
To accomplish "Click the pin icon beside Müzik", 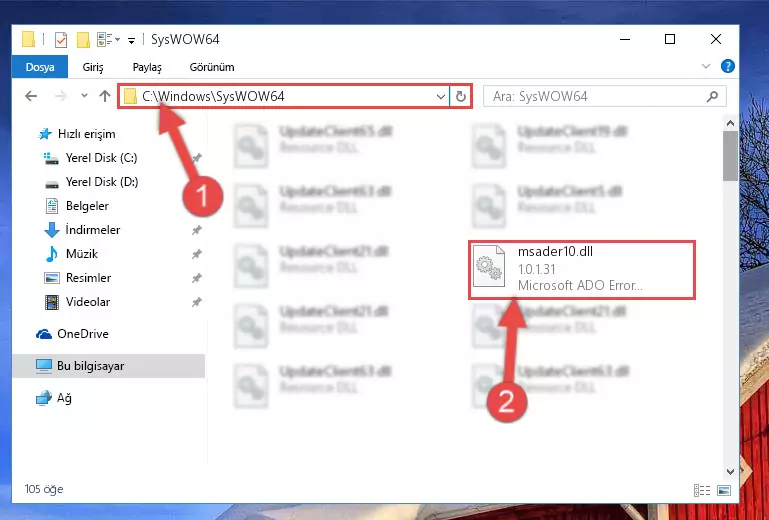I will coord(197,254).
